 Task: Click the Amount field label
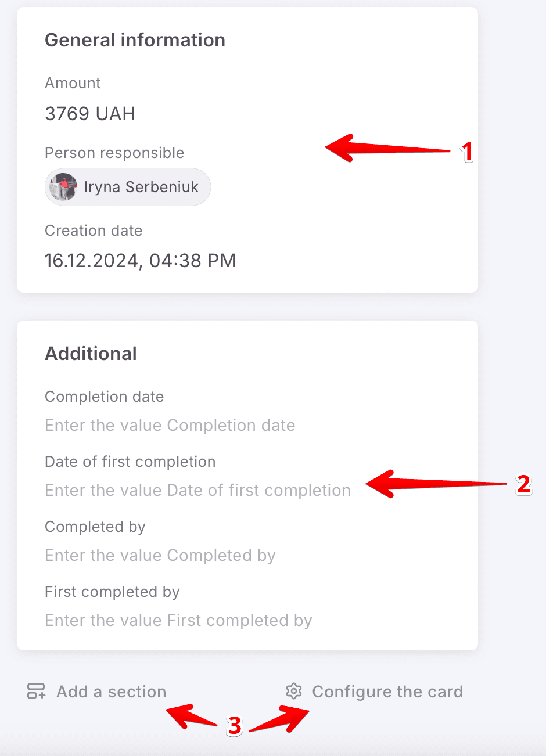pos(73,83)
